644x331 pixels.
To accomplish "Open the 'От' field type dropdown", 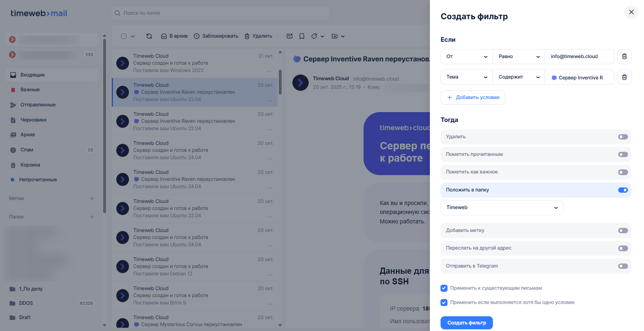I will [466, 56].
